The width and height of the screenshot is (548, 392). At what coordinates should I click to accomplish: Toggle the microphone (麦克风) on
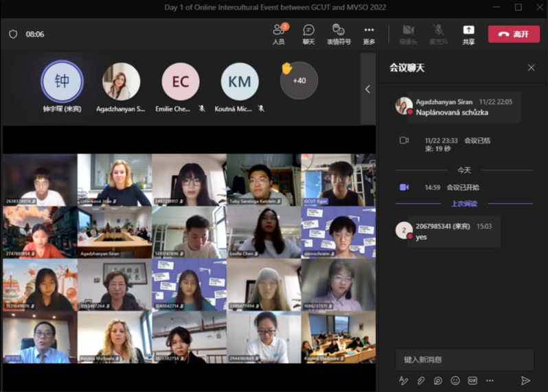(438, 34)
